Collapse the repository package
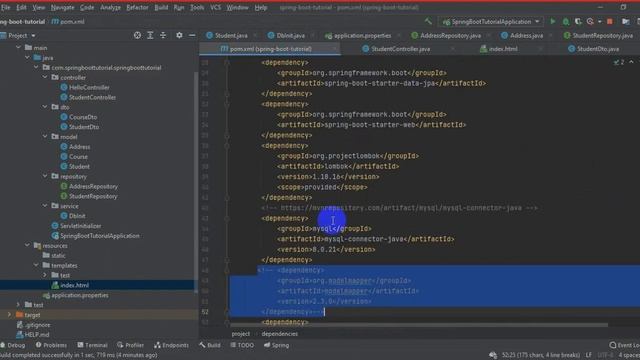 click(45, 176)
